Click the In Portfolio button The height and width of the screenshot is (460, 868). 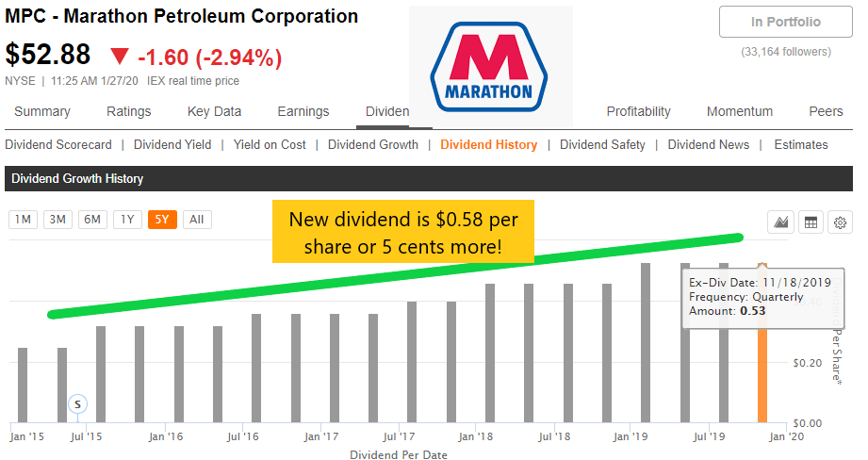(x=785, y=22)
